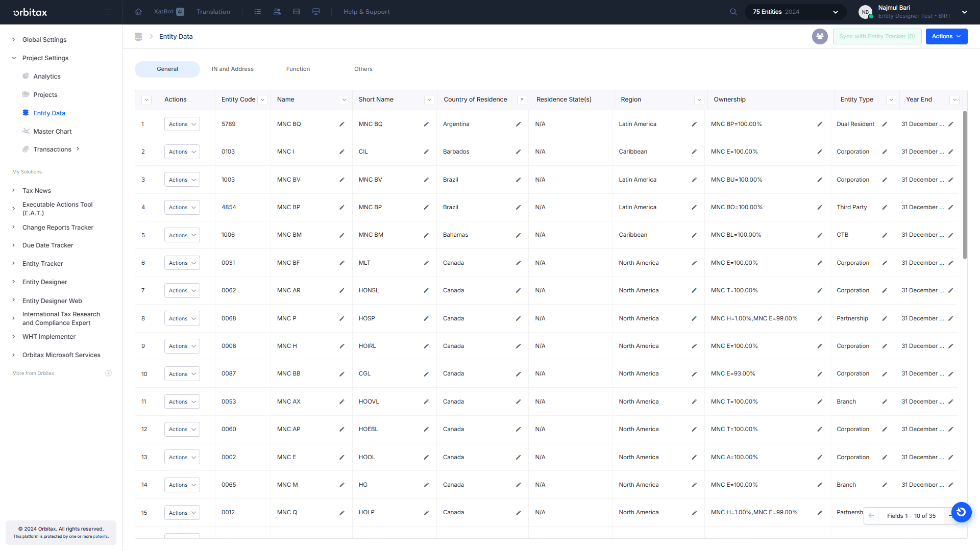Edit Region pencil for row 3 MNC BV

[x=694, y=180]
